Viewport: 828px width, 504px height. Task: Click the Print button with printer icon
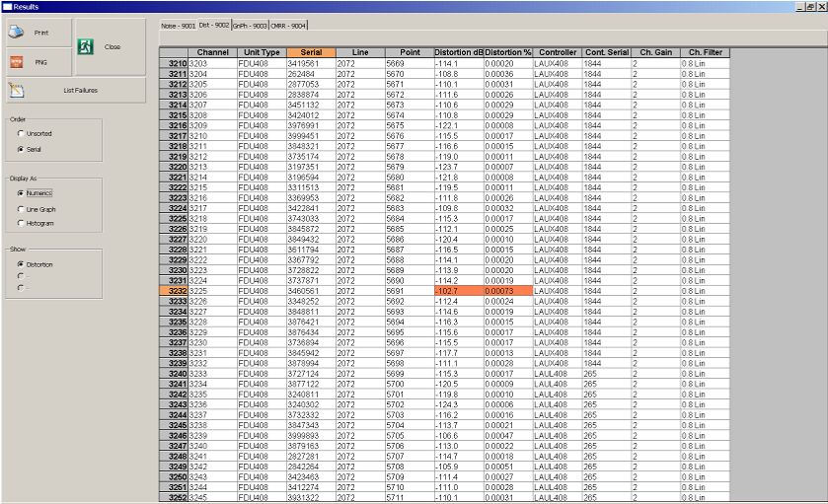click(38, 33)
